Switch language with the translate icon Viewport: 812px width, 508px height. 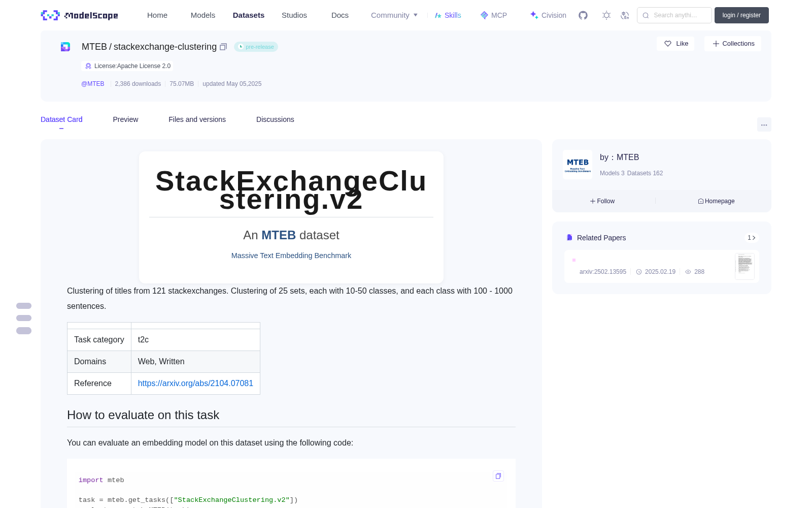click(625, 15)
